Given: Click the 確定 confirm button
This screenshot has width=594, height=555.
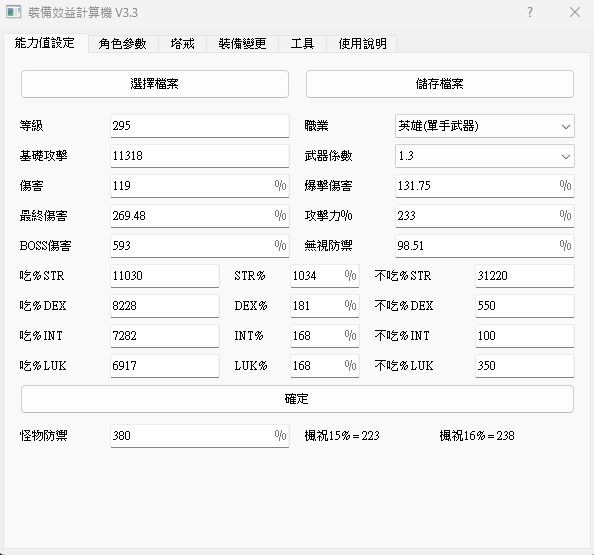Looking at the screenshot, I should coord(297,399).
